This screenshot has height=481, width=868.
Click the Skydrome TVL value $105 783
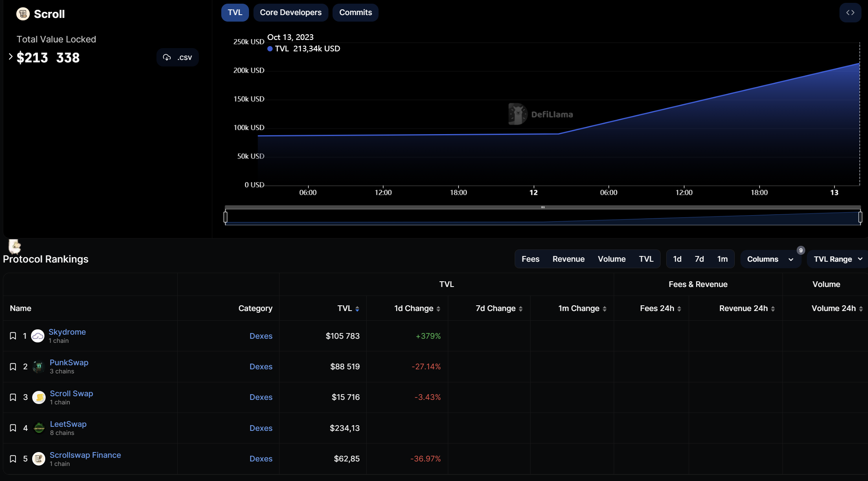pos(342,336)
